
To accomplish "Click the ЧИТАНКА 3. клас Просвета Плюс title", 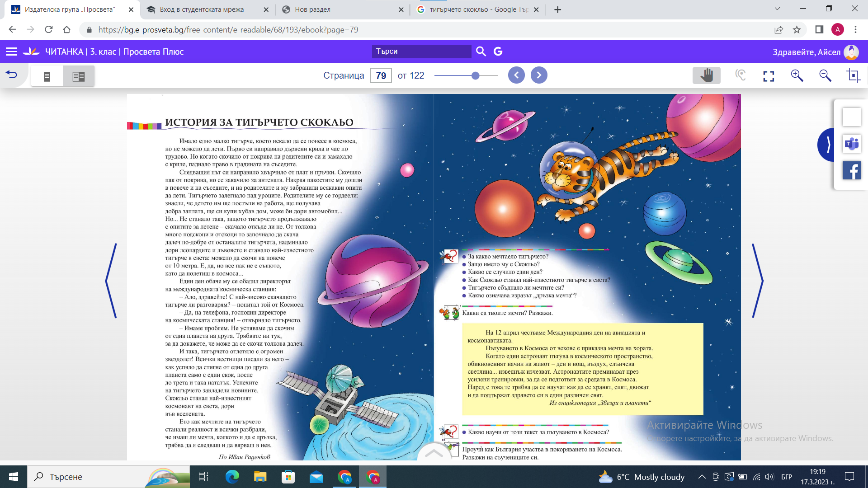I will [x=114, y=52].
